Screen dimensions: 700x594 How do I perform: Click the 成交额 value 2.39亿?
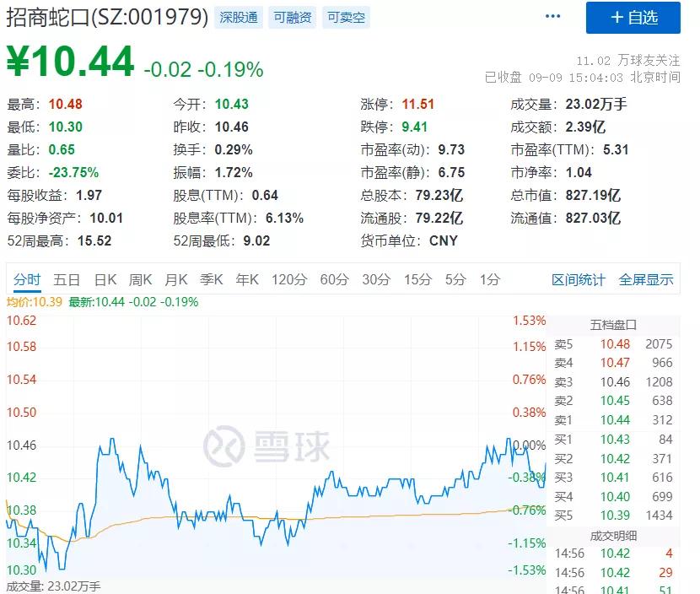click(585, 127)
